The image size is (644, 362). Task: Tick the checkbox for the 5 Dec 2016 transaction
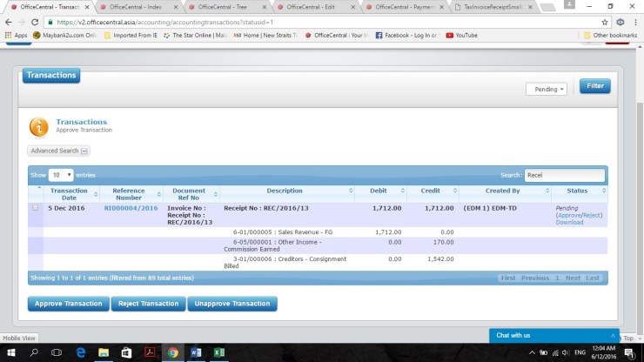pyautogui.click(x=36, y=208)
